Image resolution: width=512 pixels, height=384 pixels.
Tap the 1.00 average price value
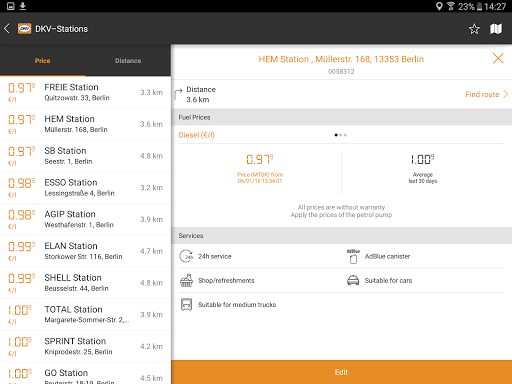[422, 159]
